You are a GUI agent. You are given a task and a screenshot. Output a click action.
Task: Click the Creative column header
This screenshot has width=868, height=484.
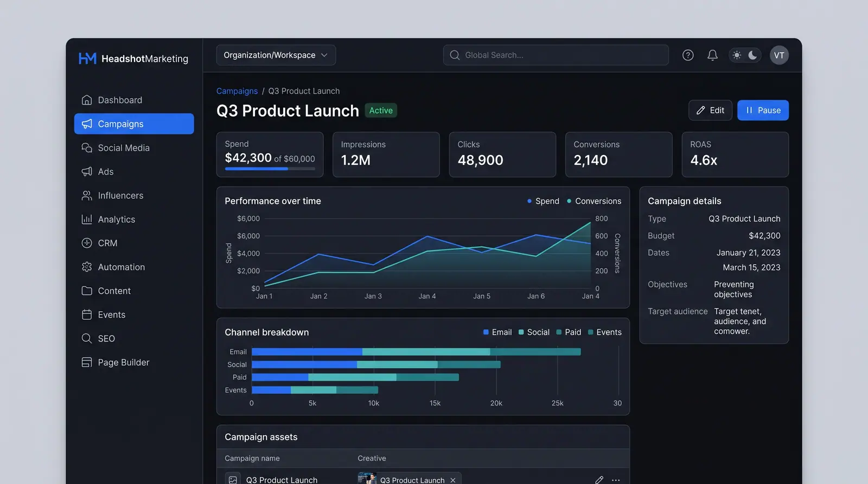(372, 458)
